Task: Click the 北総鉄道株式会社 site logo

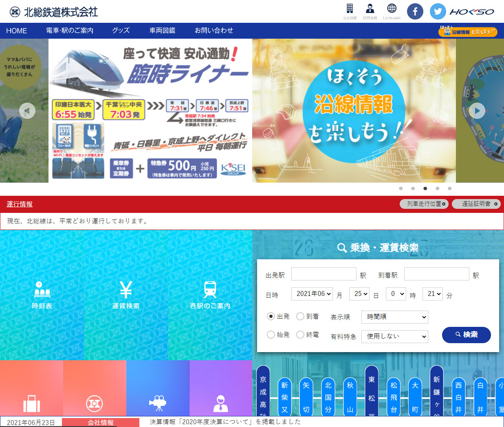Action: 53,12
